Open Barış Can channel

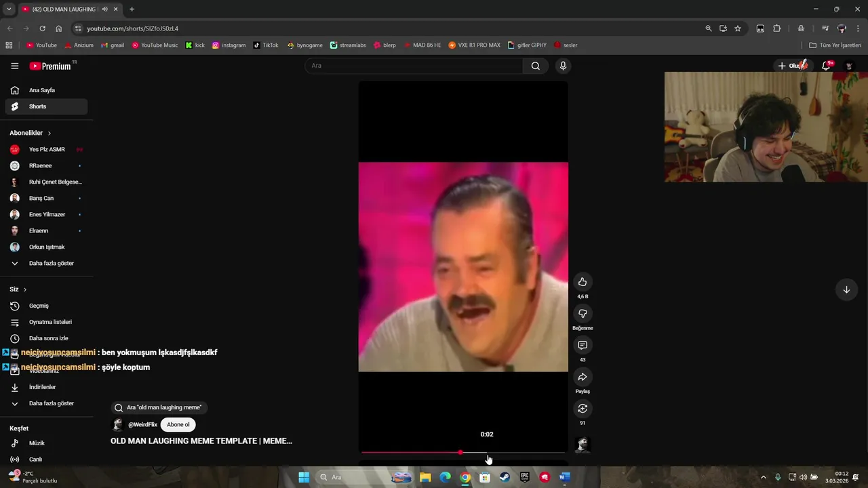[x=46, y=198]
